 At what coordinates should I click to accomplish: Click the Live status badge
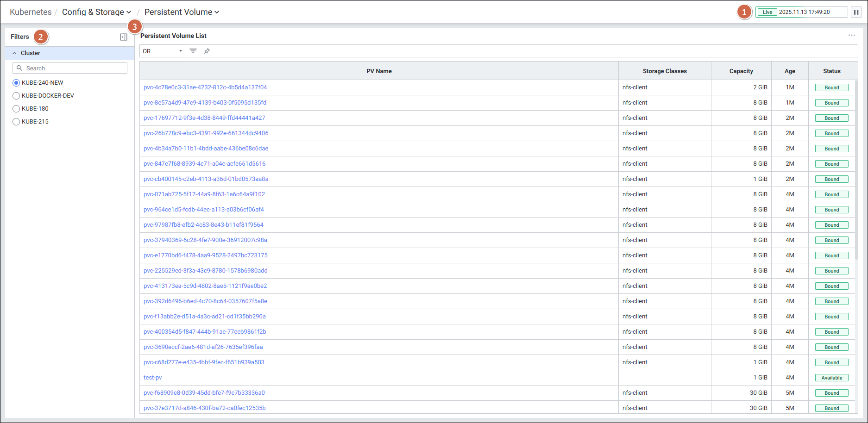click(767, 12)
